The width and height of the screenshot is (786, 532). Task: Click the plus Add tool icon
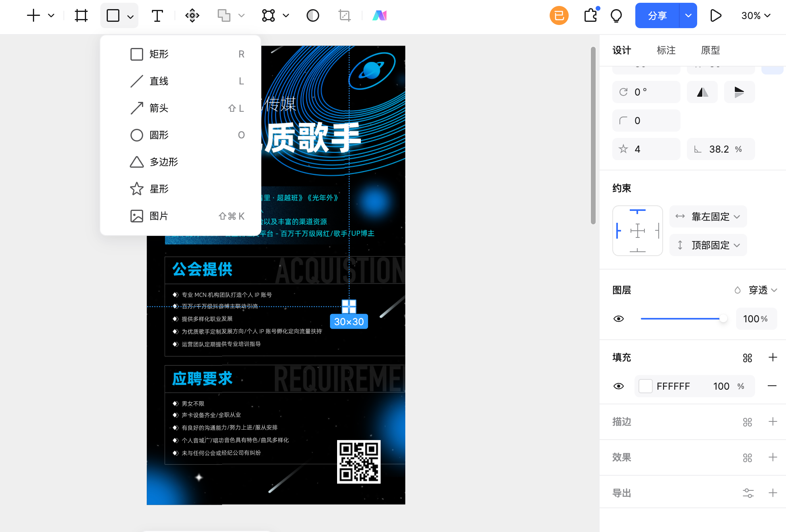[33, 15]
